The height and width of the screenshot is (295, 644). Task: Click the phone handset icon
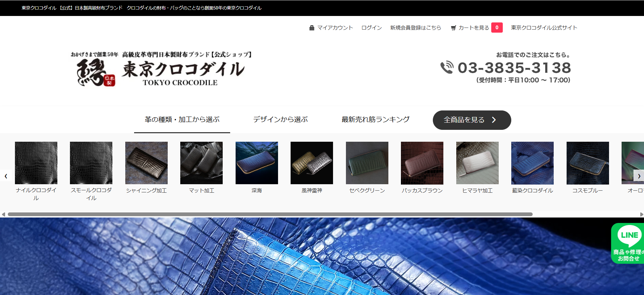click(447, 67)
